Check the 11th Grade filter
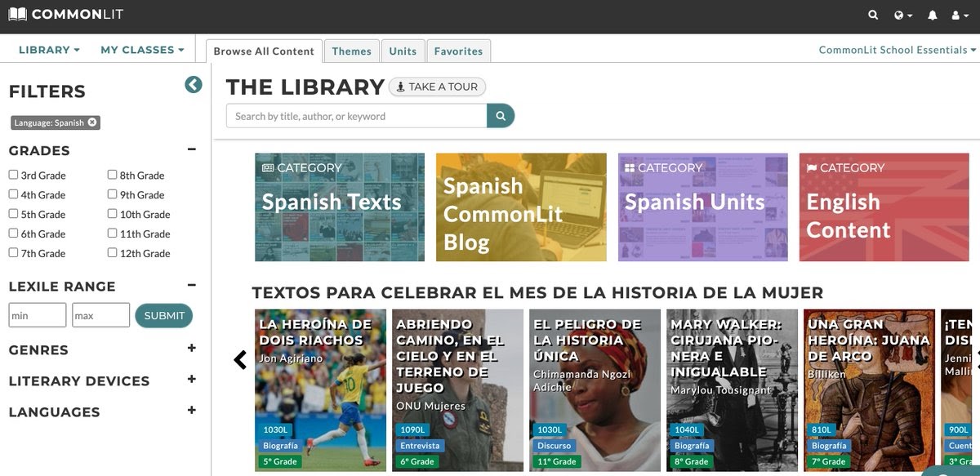The width and height of the screenshot is (980, 476). pyautogui.click(x=112, y=234)
